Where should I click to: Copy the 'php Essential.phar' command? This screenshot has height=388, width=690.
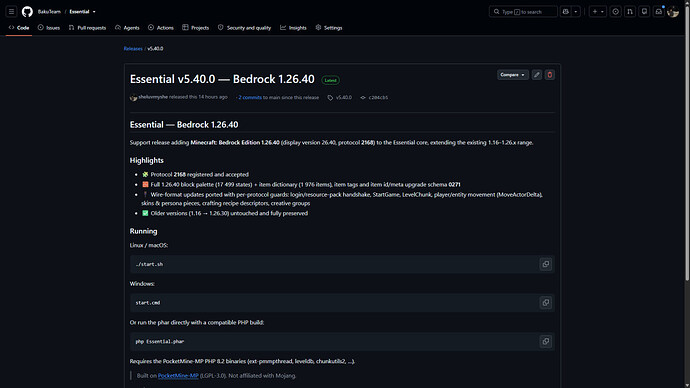[546, 341]
